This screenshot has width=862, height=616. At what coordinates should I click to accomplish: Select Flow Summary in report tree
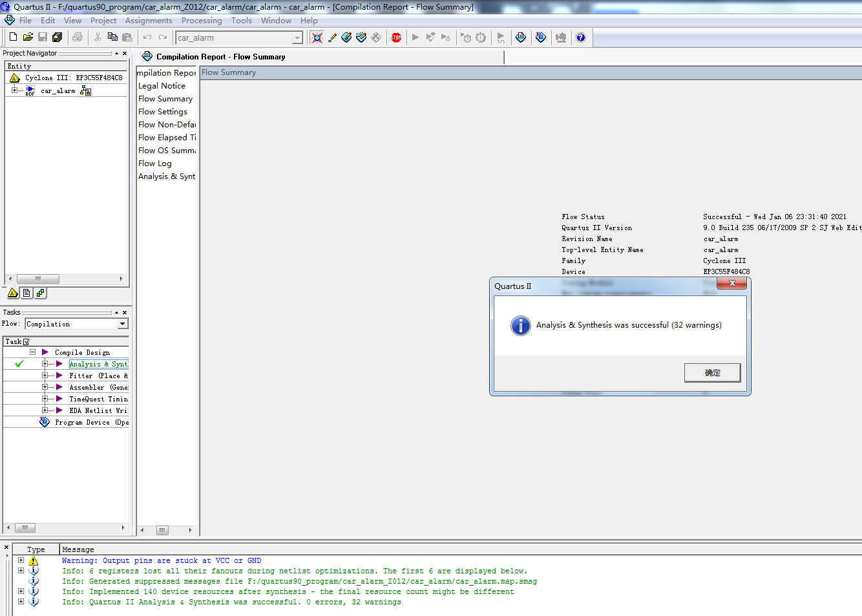coord(165,99)
